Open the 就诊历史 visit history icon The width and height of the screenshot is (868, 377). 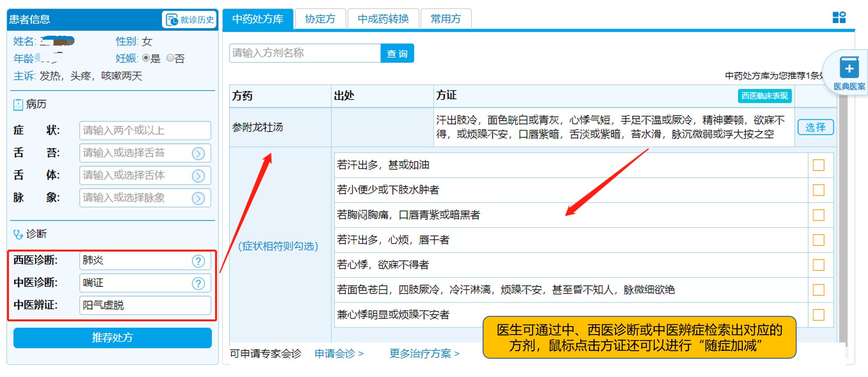click(x=172, y=20)
